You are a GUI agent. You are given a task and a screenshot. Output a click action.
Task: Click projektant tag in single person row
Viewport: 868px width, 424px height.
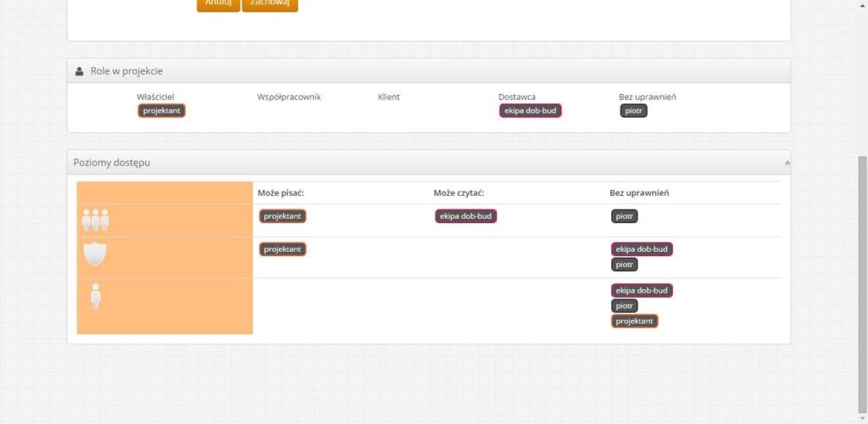click(634, 321)
